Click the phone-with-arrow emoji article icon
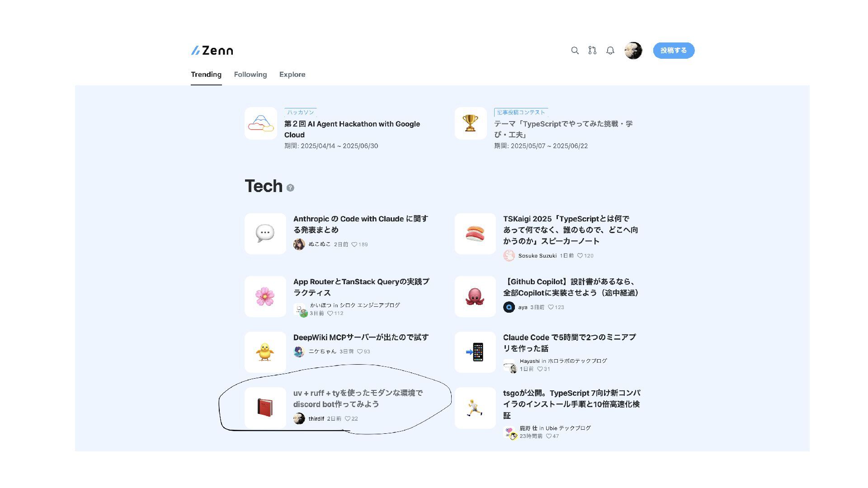Screen dimensions: 868x488 click(x=475, y=352)
